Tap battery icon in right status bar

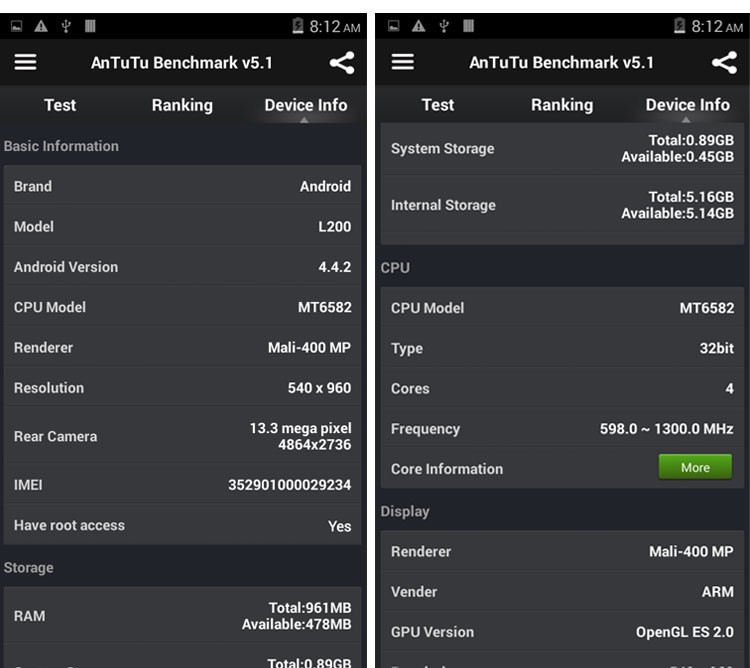680,27
